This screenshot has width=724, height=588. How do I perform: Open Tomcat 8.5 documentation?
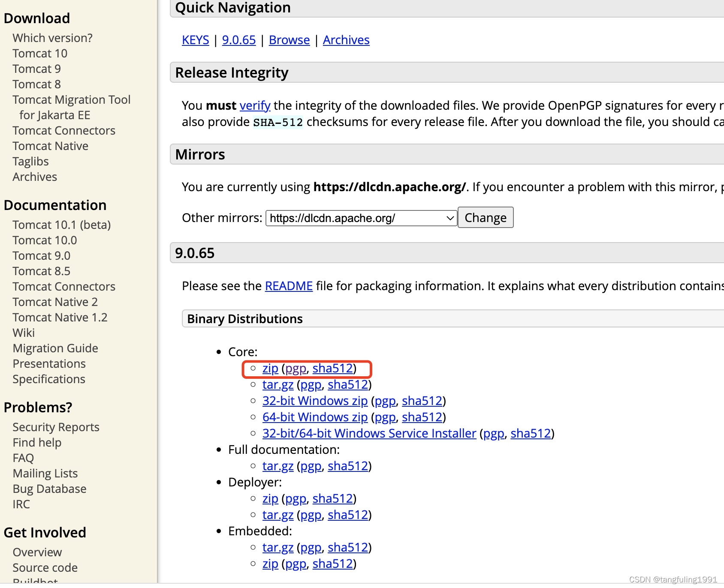click(x=41, y=271)
